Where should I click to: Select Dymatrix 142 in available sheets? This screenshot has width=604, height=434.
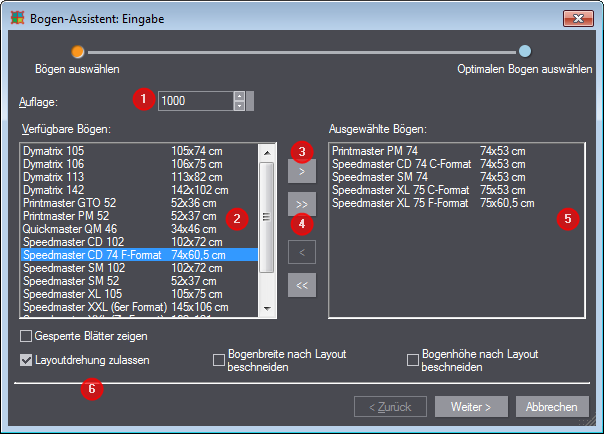click(x=139, y=190)
